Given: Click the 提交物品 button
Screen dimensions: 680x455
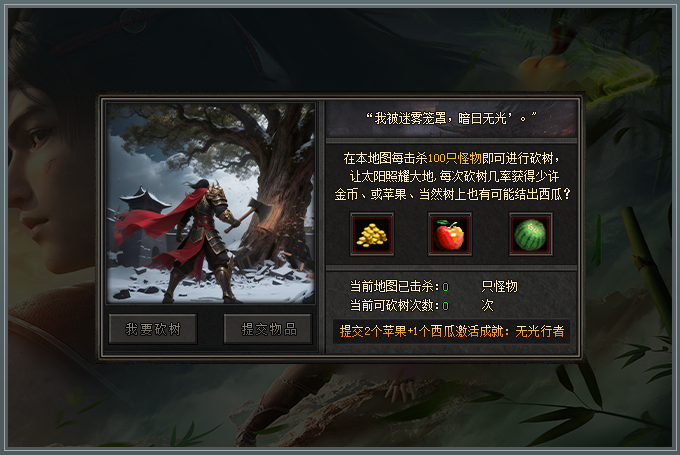Looking at the screenshot, I should point(268,329).
